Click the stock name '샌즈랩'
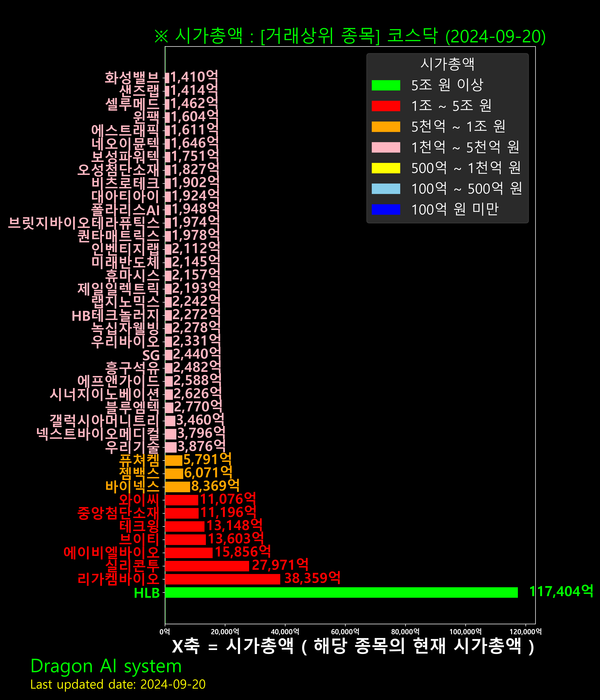 pyautogui.click(x=139, y=91)
